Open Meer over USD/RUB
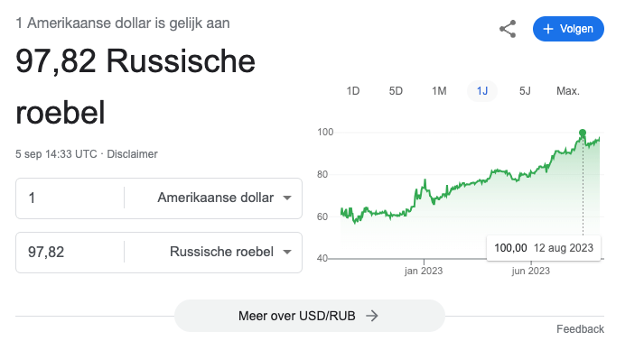Image resolution: width=644 pixels, height=350 pixels. tap(310, 316)
